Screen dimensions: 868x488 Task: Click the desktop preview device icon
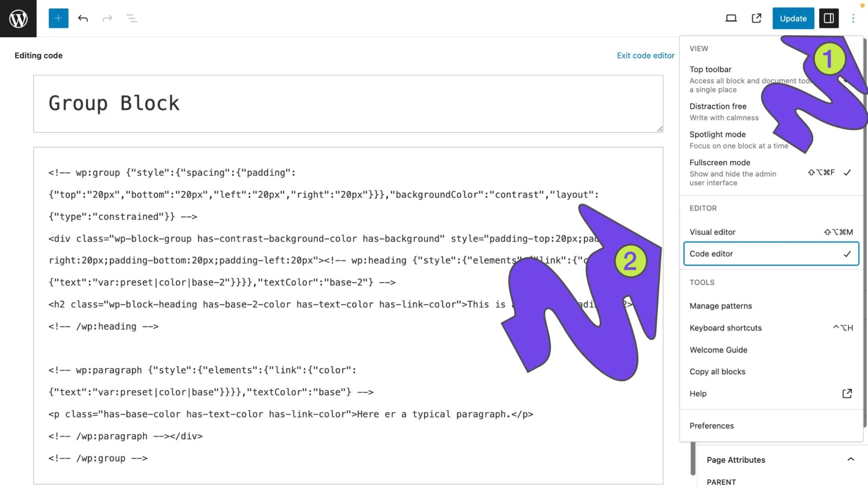click(x=731, y=18)
